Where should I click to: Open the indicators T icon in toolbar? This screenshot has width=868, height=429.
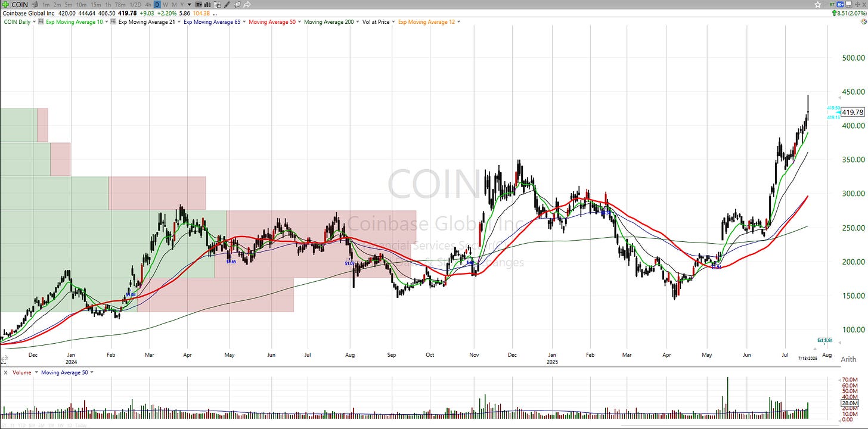(199, 4)
